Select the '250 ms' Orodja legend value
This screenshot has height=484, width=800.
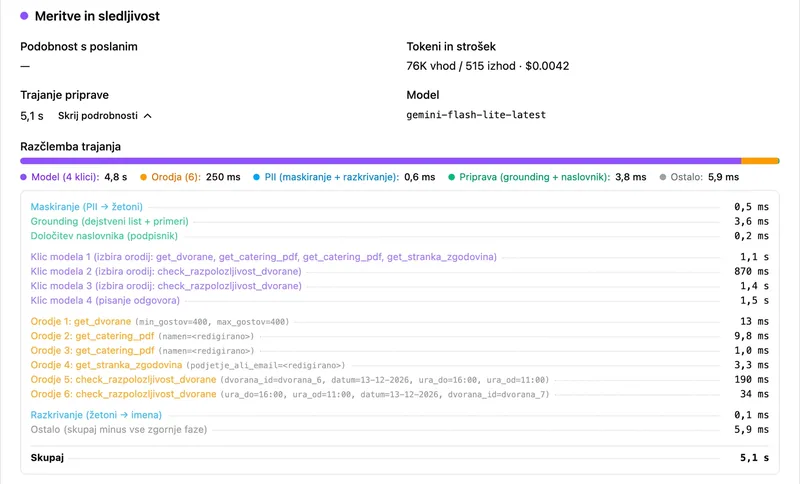223,177
